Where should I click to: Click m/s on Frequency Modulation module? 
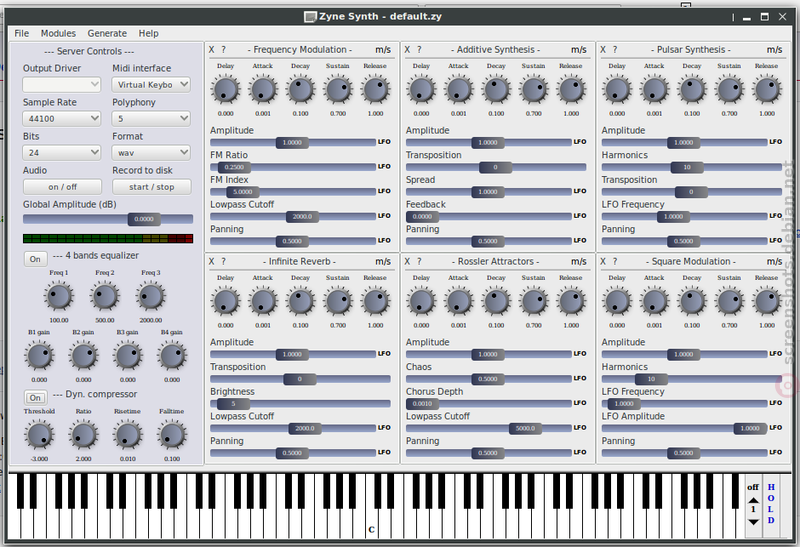[x=383, y=49]
